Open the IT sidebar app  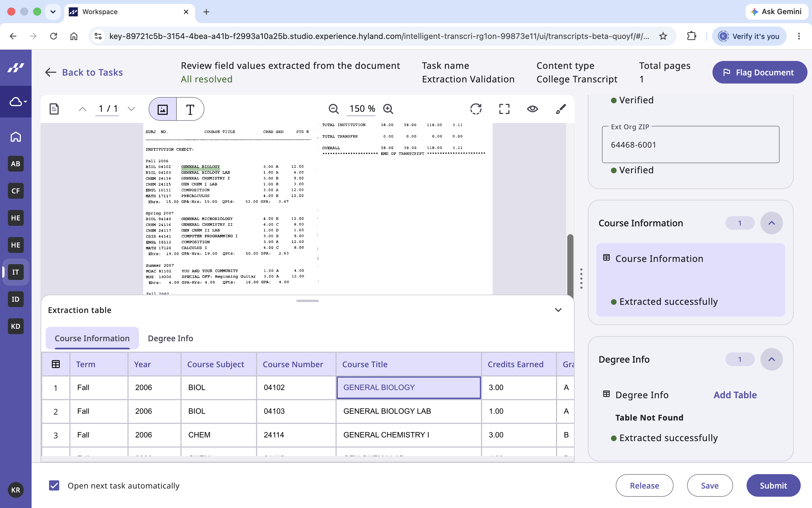16,272
